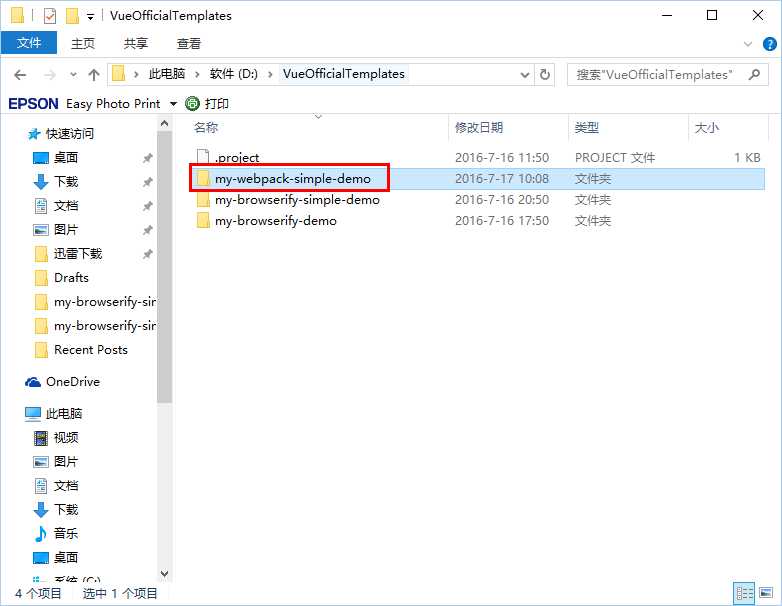Open 音乐 under 此电脑
Image resolution: width=782 pixels, height=606 pixels.
[65, 533]
